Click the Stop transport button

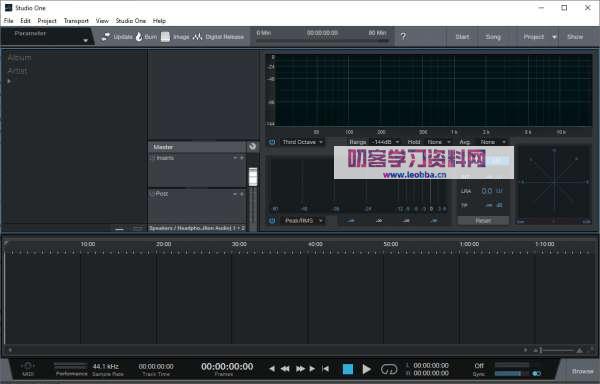pos(348,369)
